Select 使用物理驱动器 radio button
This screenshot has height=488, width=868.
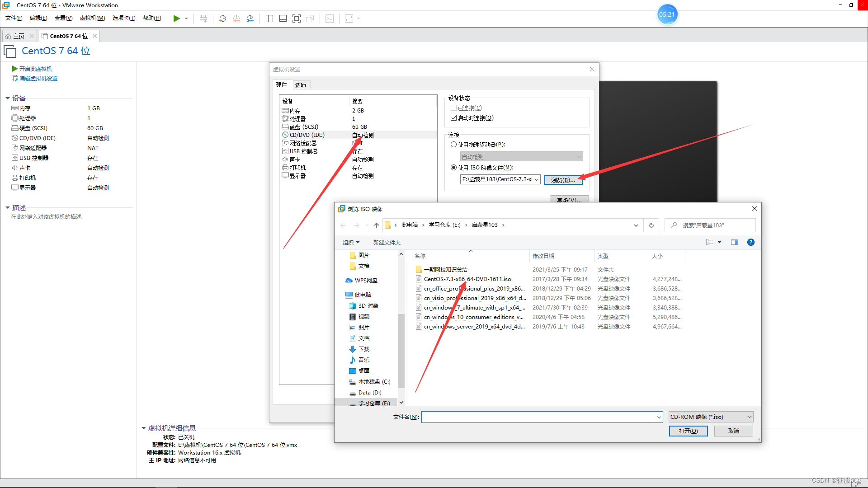click(x=453, y=145)
